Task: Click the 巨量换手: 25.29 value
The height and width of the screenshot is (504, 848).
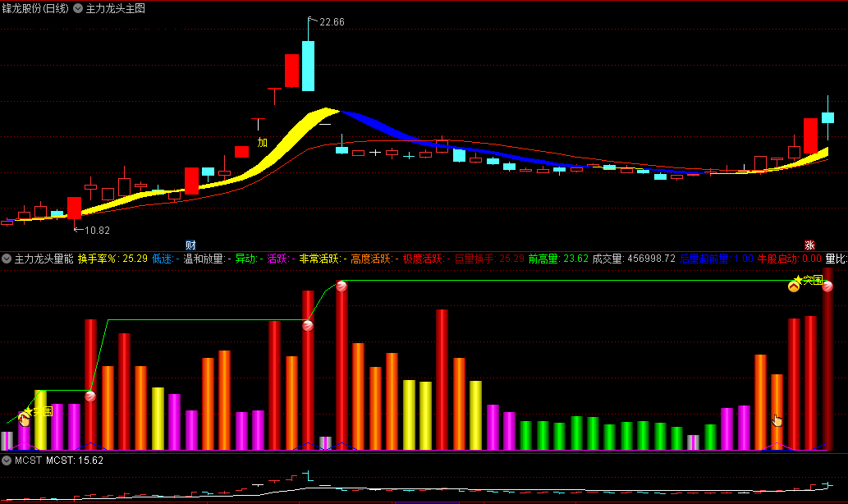Action: tap(489, 259)
